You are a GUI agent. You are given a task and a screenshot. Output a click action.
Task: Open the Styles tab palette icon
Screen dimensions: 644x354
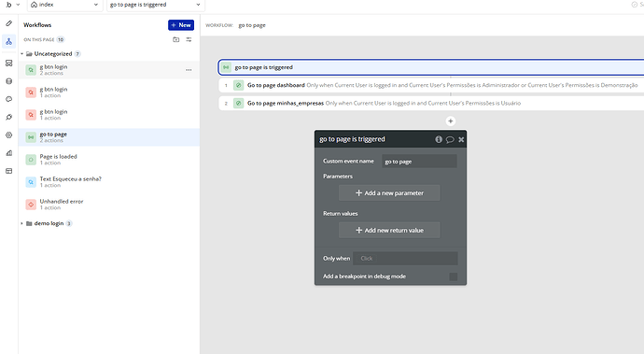8,99
